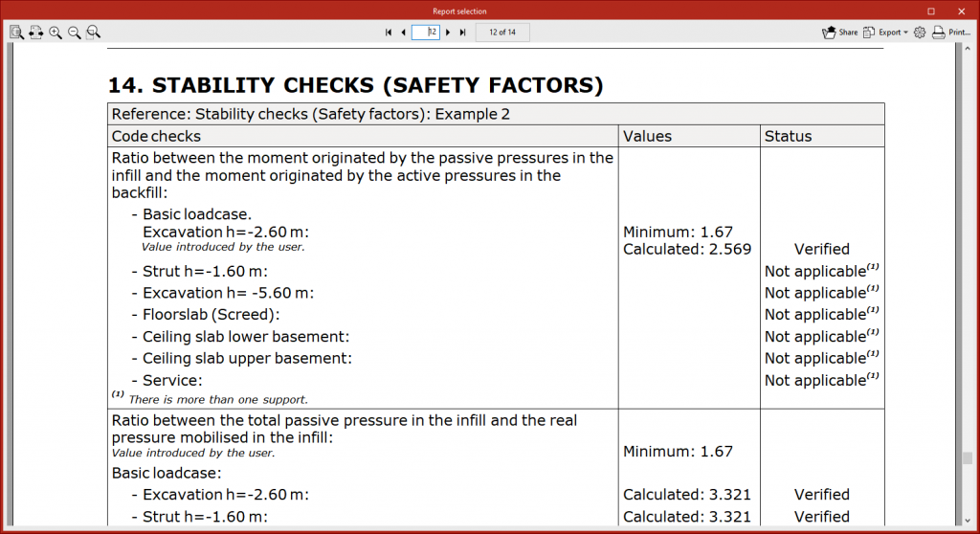Screen dimensions: 980x534
Task: Open report settings gear
Action: [920, 33]
